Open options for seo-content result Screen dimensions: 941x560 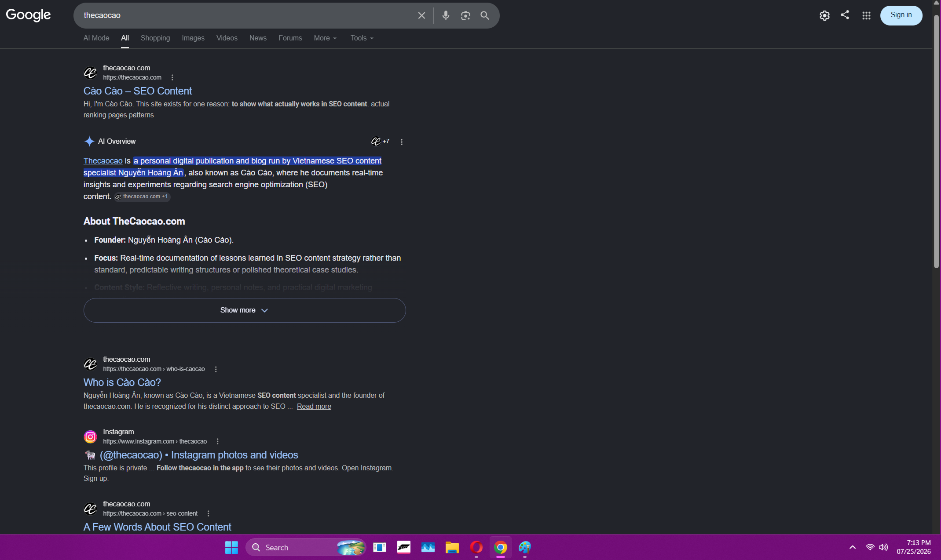(x=208, y=513)
